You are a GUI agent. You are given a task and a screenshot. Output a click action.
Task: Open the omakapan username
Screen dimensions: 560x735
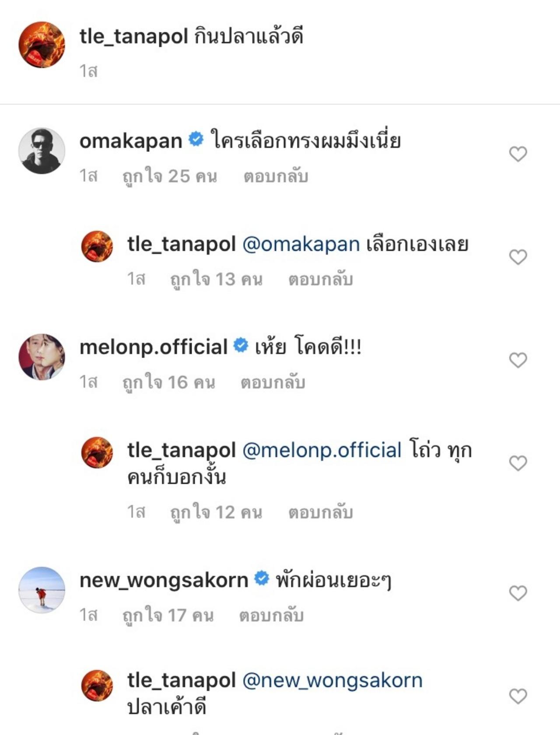click(131, 141)
